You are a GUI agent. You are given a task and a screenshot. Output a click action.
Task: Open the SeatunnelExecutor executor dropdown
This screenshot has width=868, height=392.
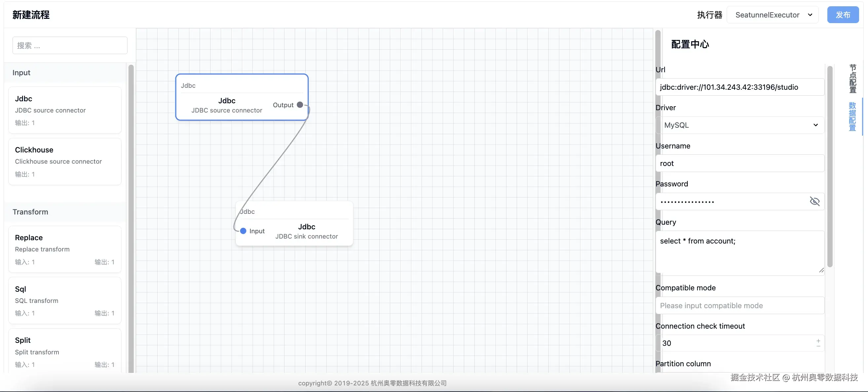pos(772,15)
